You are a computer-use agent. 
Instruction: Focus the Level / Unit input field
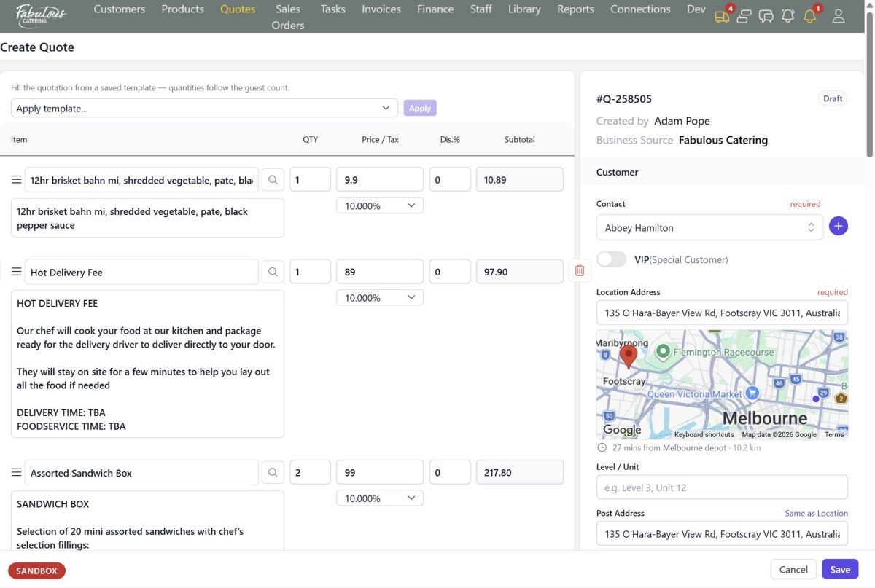click(x=722, y=487)
